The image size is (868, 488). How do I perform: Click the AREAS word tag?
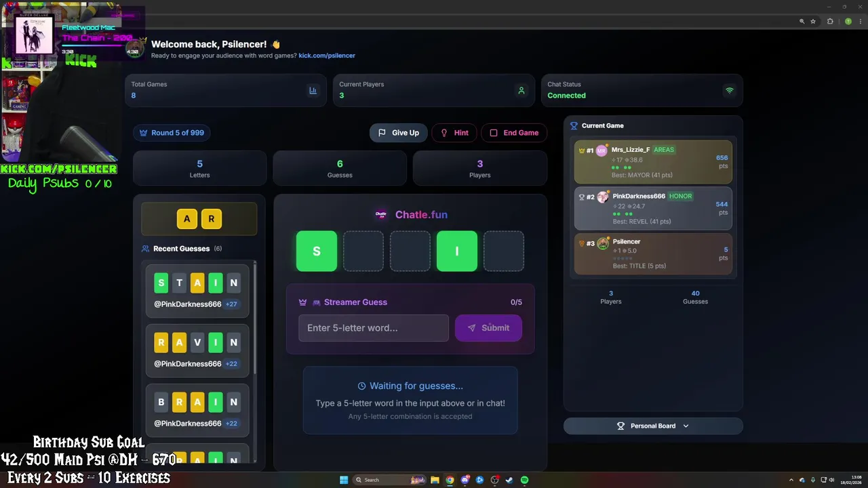[664, 150]
